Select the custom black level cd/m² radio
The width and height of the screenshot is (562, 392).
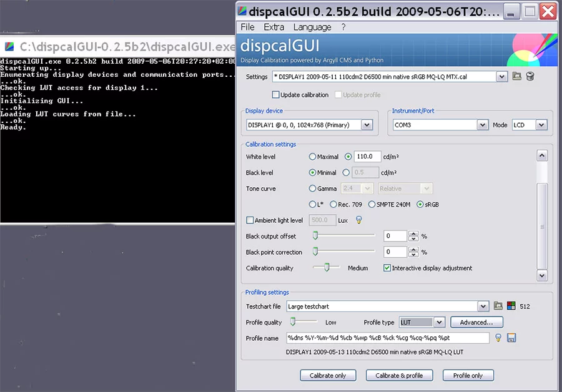tap(346, 172)
